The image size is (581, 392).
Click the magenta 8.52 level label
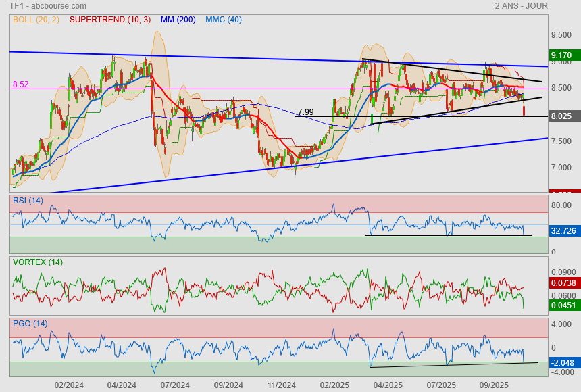coord(20,84)
